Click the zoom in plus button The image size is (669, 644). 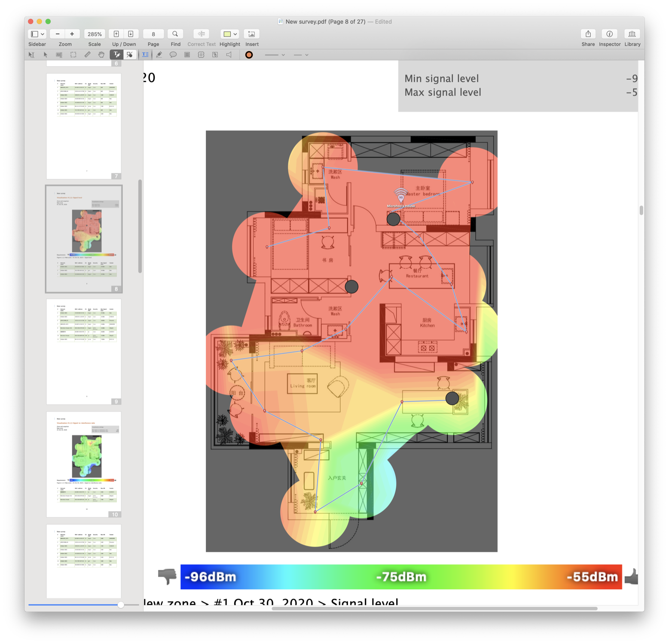click(x=72, y=34)
